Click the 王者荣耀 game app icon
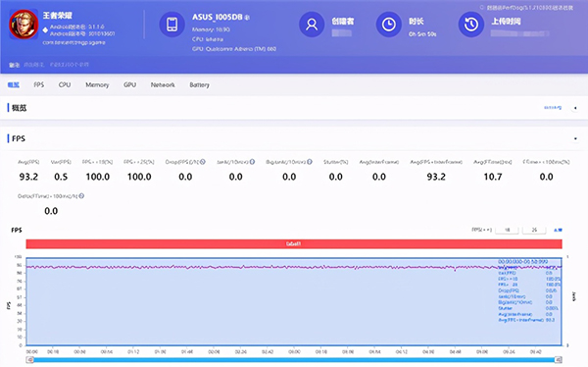Screen dimensions: 588x367 point(24,25)
